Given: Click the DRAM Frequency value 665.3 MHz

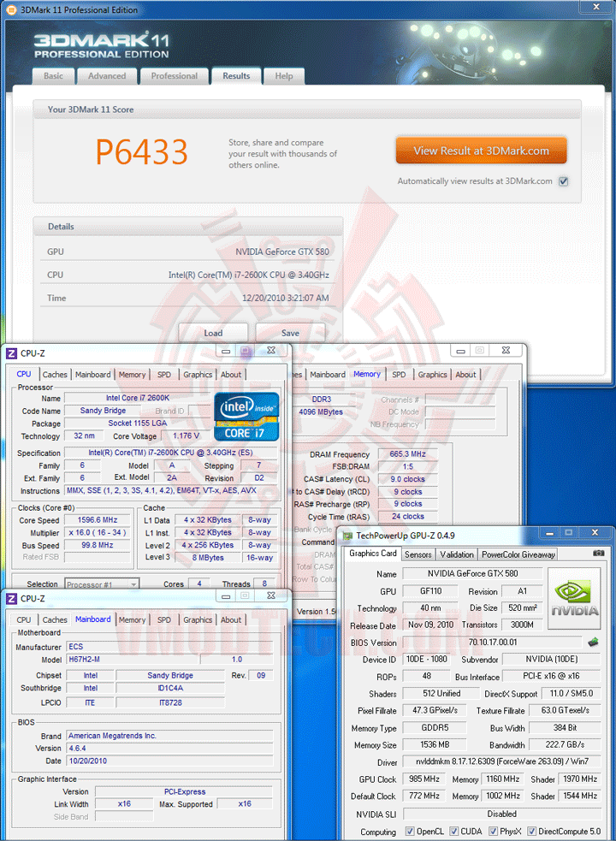Looking at the screenshot, I should pos(408,453).
